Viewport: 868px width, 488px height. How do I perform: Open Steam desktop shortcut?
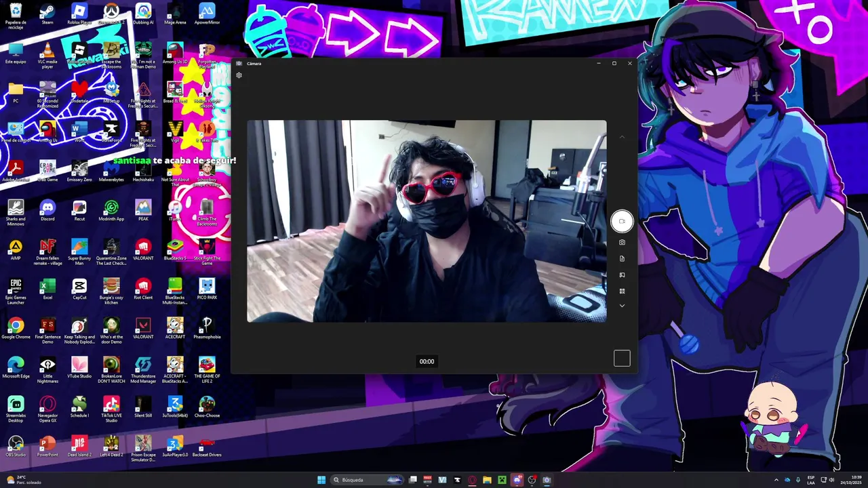coord(47,14)
